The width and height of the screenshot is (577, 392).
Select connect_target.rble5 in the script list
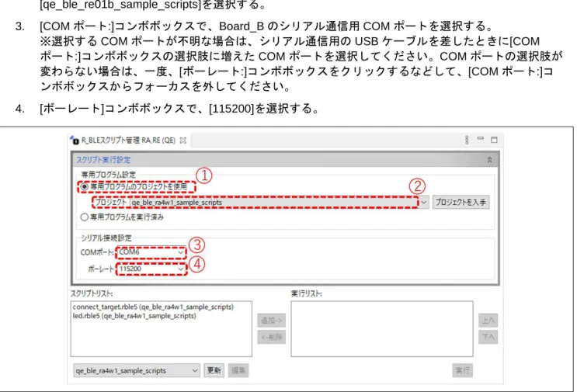153,307
